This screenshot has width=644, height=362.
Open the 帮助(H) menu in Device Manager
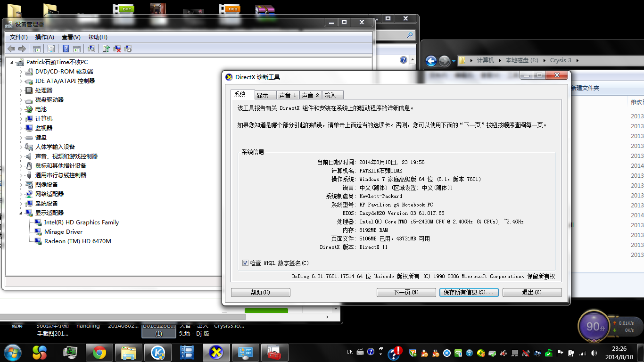(98, 37)
